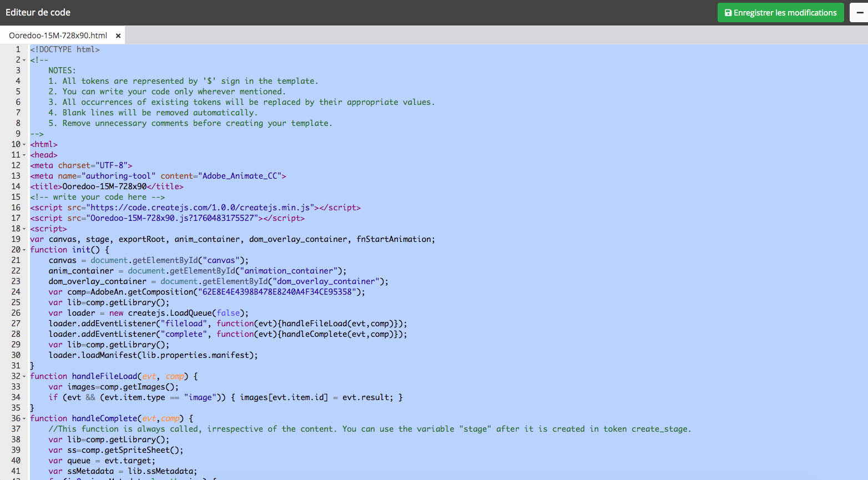The width and height of the screenshot is (868, 480).
Task: Fold the head tag at line 11
Action: point(24,155)
